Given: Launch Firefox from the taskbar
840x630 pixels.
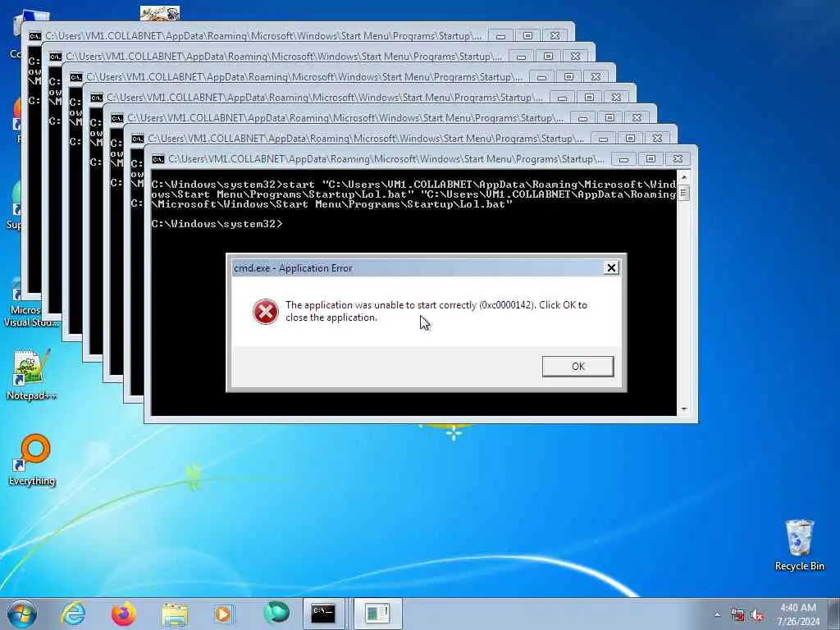Looking at the screenshot, I should [x=124, y=614].
